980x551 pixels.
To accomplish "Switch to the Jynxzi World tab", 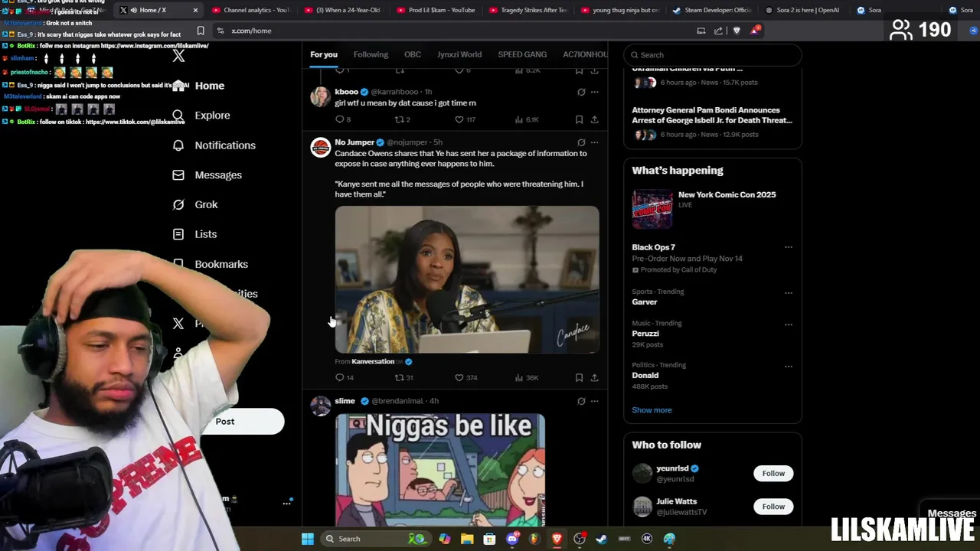I will (x=459, y=55).
